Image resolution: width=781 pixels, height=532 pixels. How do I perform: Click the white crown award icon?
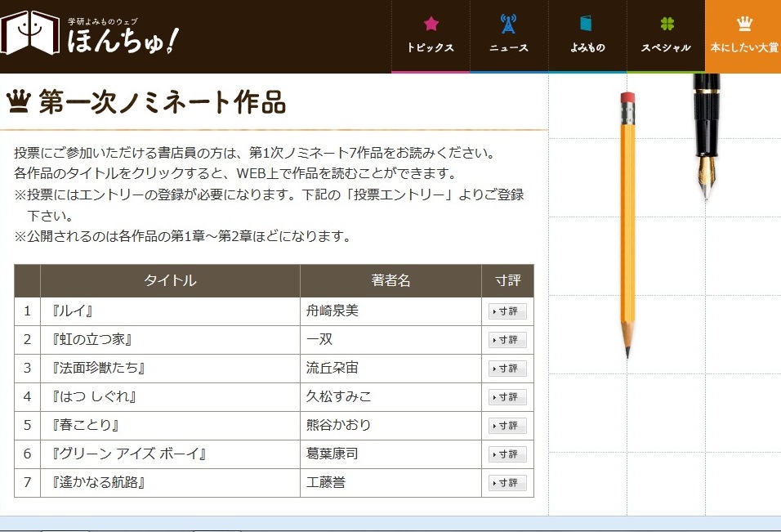[x=743, y=23]
